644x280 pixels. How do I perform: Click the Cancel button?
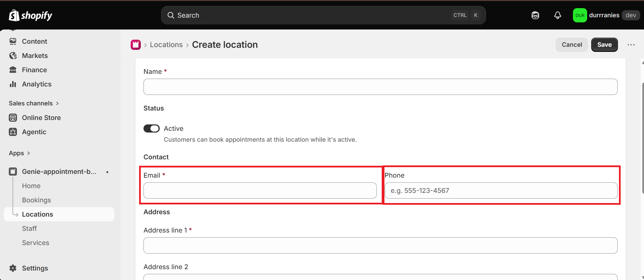(572, 45)
